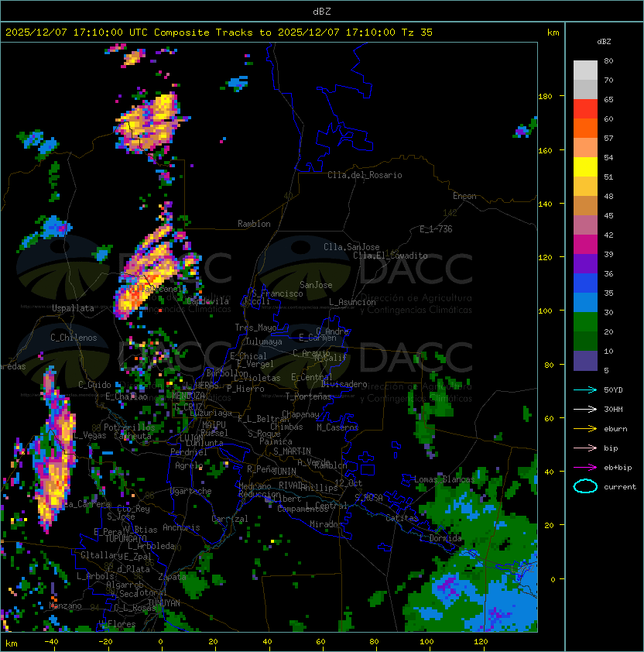Click the 'TUNUYAN' map label
This screenshot has width=644, height=652.
point(164,602)
